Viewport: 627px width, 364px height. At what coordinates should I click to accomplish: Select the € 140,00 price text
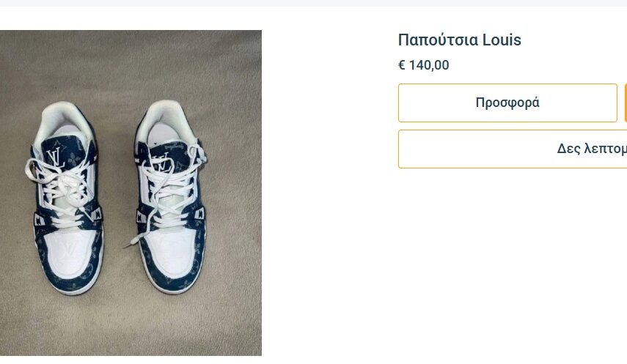pyautogui.click(x=424, y=65)
